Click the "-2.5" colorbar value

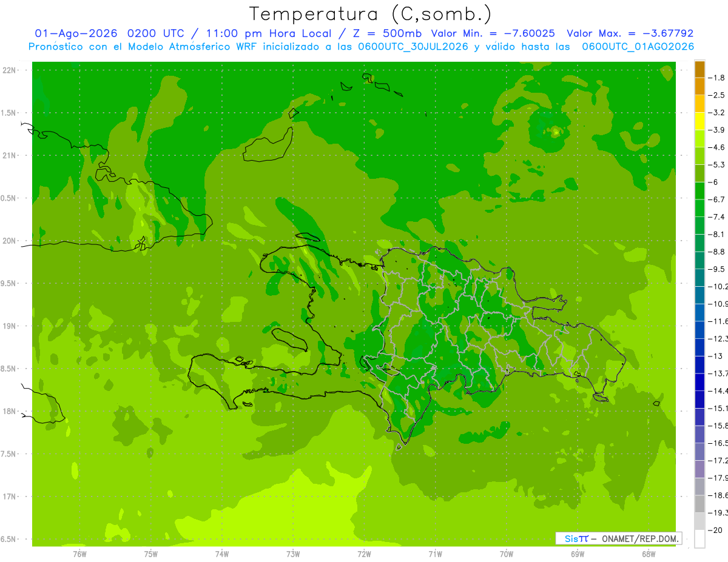[716, 95]
